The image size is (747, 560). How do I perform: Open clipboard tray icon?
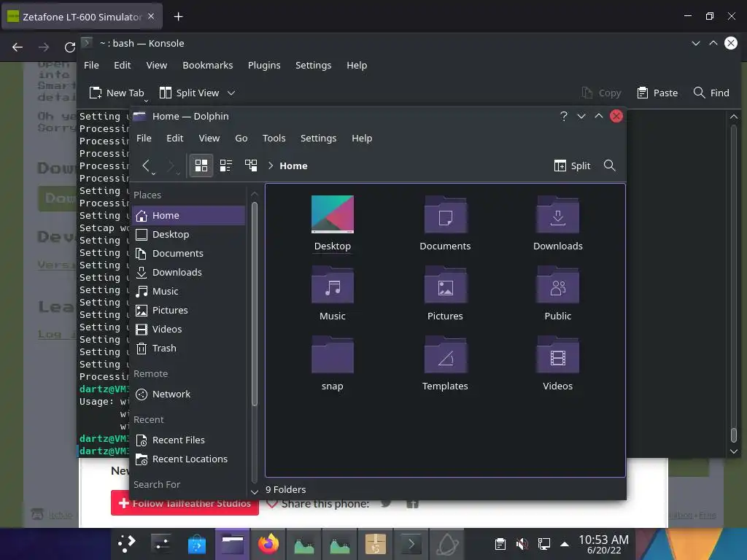click(500, 544)
